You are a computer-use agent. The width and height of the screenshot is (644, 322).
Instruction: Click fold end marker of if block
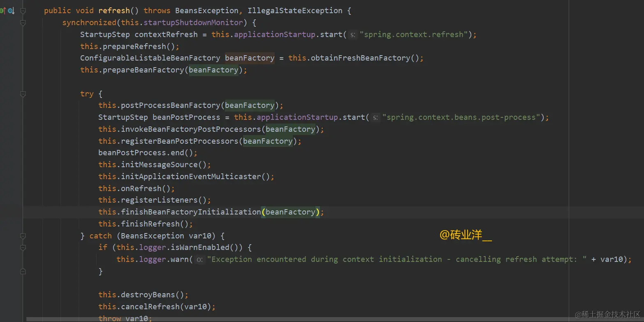tap(23, 271)
